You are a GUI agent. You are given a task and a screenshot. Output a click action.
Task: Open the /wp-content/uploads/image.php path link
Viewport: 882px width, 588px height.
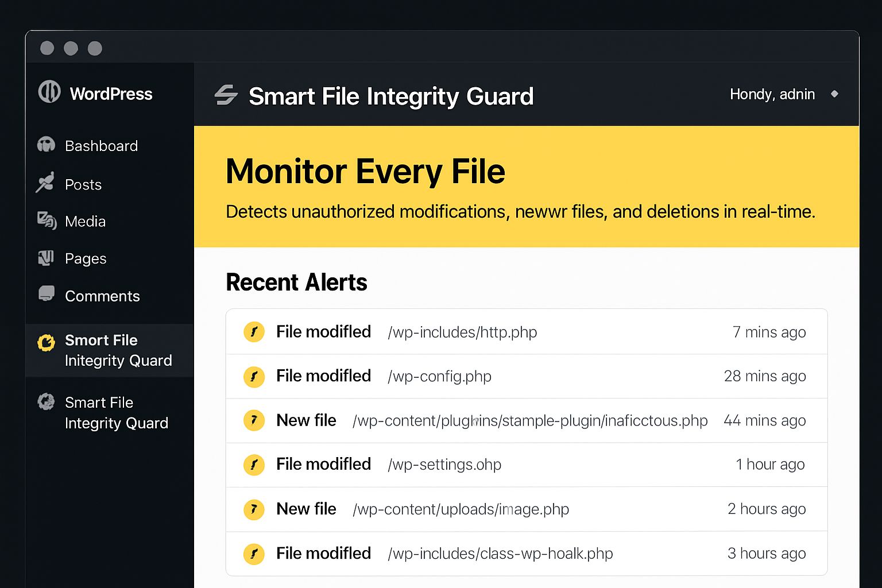pyautogui.click(x=461, y=509)
